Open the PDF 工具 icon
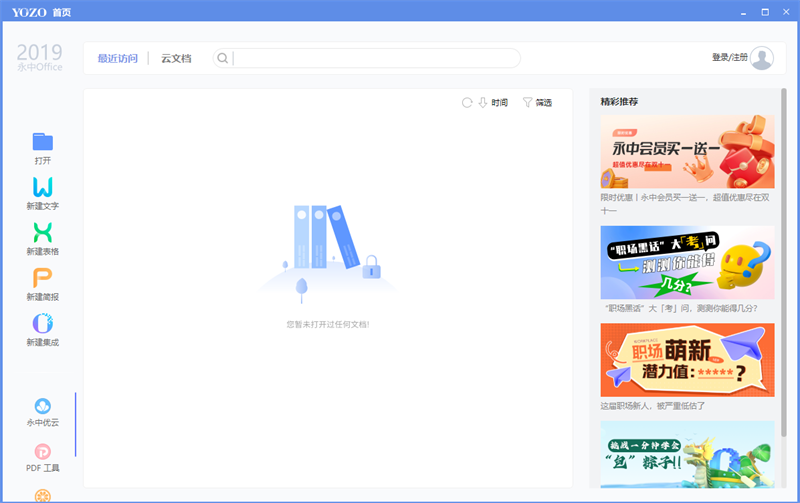 tap(42, 452)
